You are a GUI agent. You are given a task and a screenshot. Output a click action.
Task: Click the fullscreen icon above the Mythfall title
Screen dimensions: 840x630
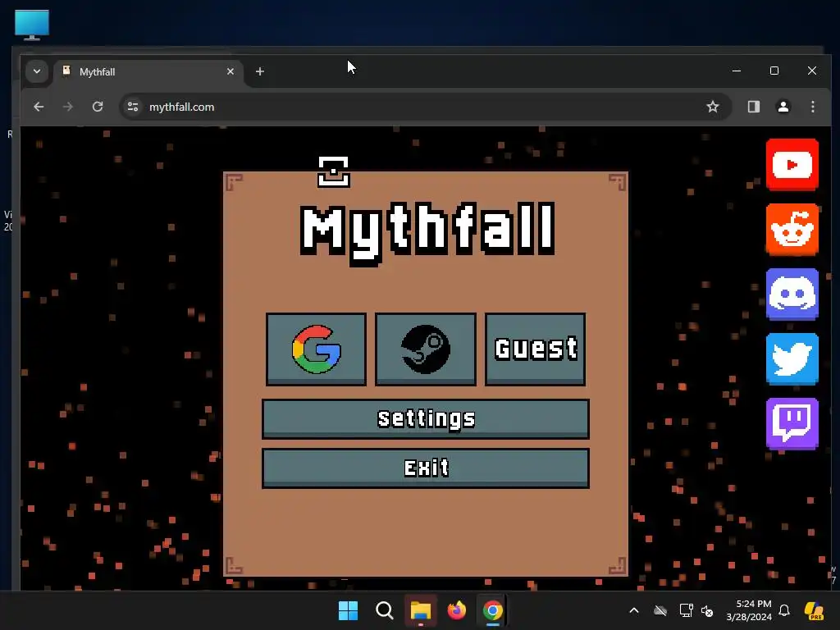[x=334, y=172]
